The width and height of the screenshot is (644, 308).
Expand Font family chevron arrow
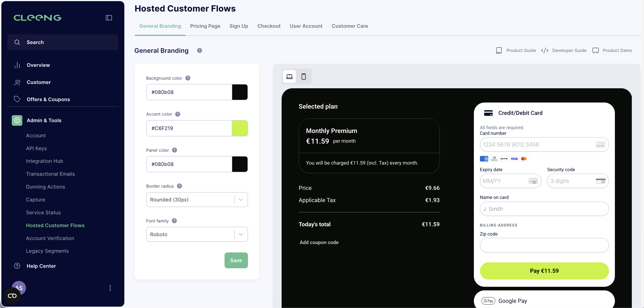(x=241, y=234)
